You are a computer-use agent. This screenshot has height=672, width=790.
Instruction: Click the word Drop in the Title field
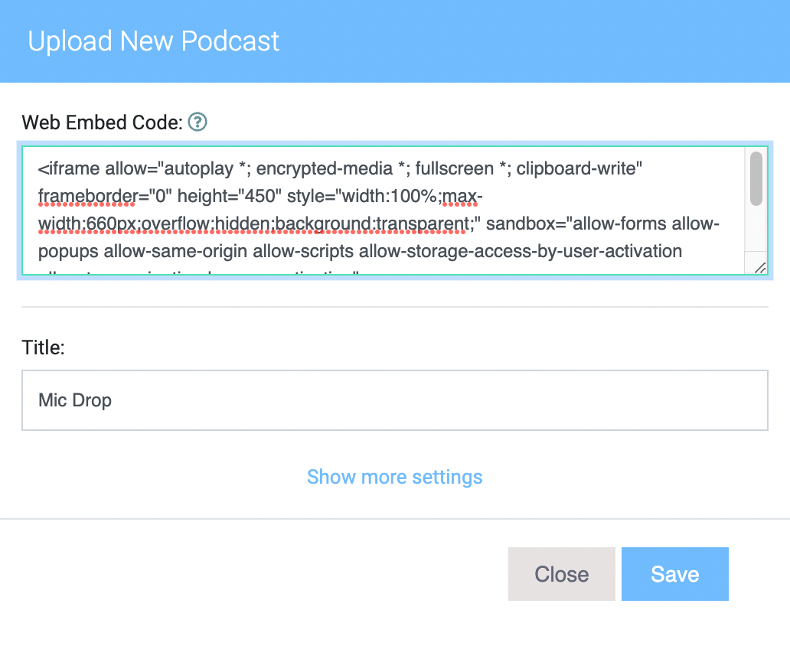pos(92,400)
